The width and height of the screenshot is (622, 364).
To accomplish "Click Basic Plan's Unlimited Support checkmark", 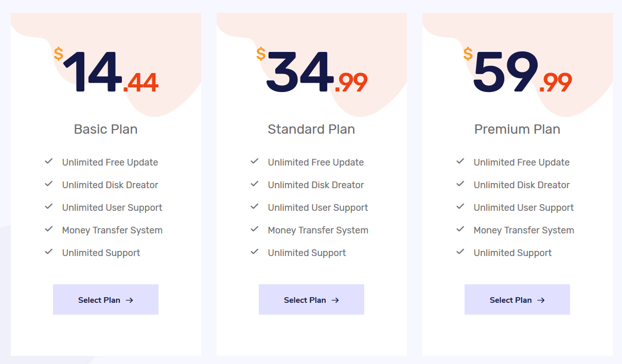I will 49,252.
